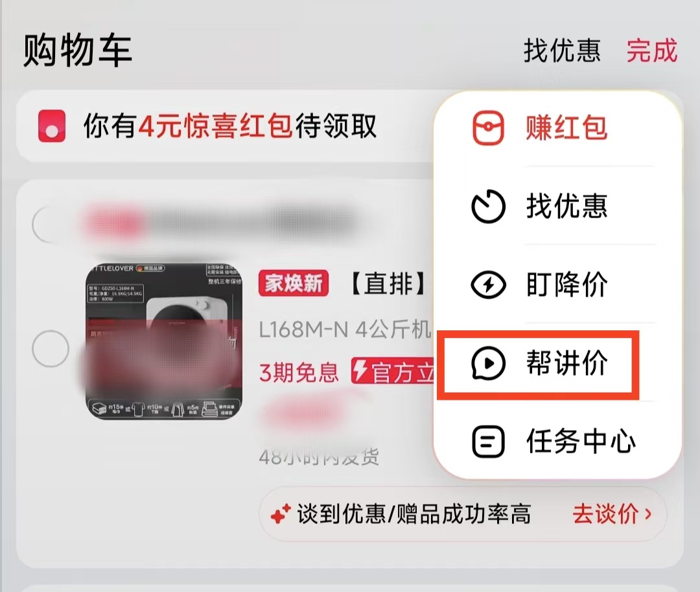700x592 pixels.
Task: Open the washing machine product thumbnail
Action: pyautogui.click(x=164, y=341)
